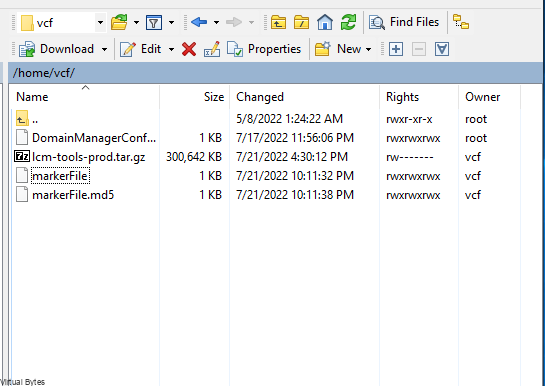Click the directory tree icon
The image size is (545, 386).
click(x=461, y=22)
